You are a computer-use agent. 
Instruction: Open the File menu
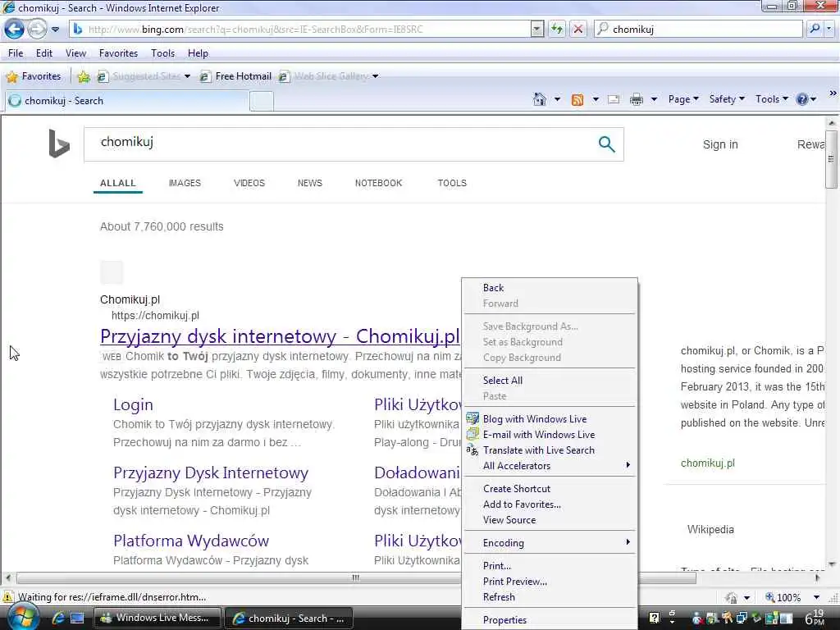[16, 53]
